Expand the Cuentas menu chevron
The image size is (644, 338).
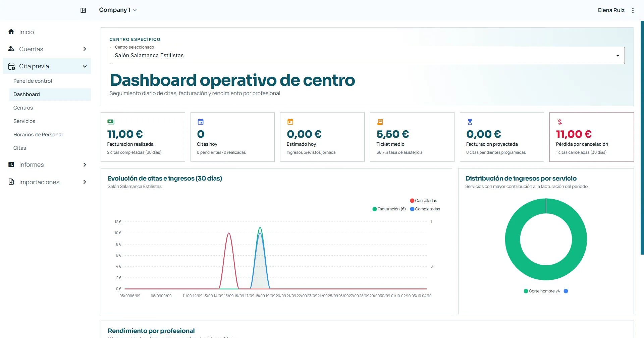click(x=85, y=49)
